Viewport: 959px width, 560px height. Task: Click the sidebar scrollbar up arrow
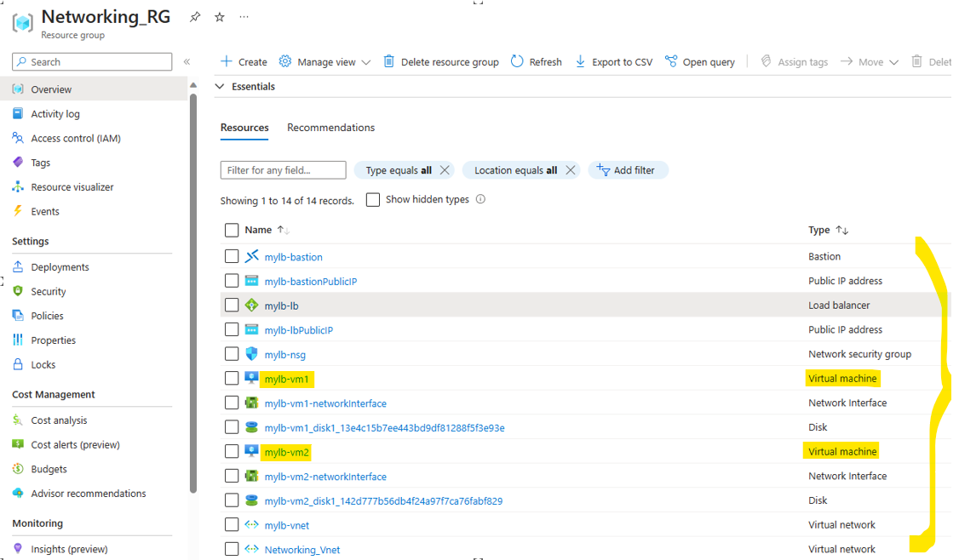pos(193,85)
